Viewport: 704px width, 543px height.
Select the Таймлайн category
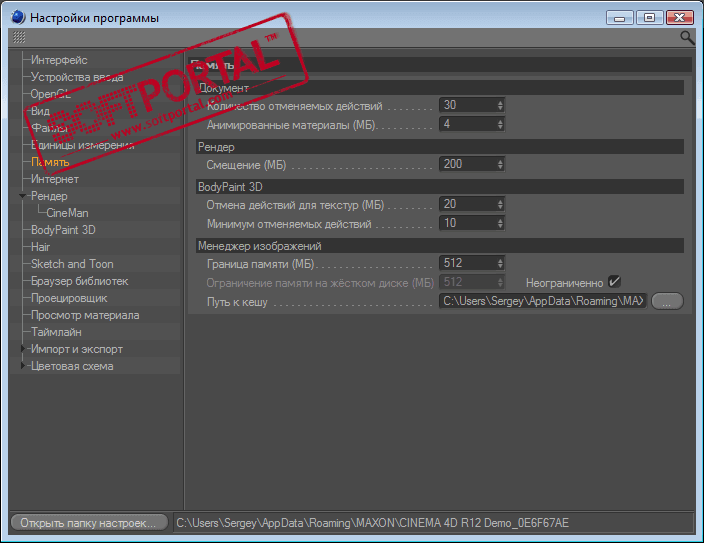point(56,332)
